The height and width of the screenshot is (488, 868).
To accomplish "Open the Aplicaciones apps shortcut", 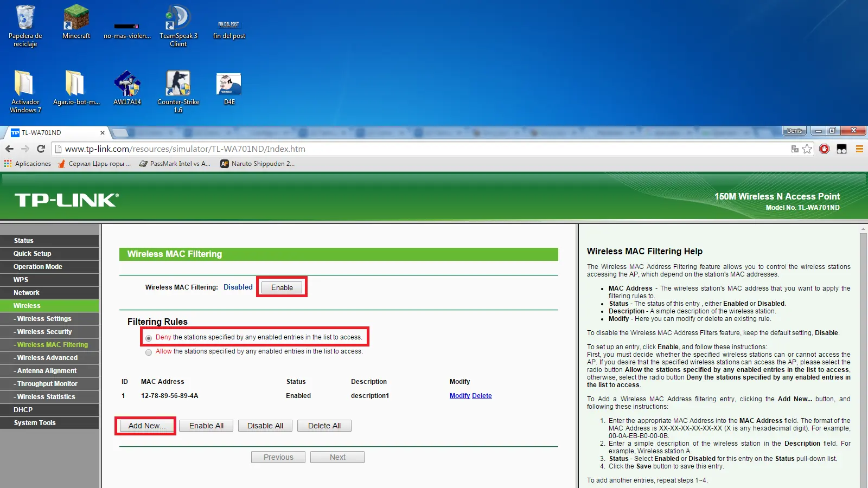I will click(28, 164).
